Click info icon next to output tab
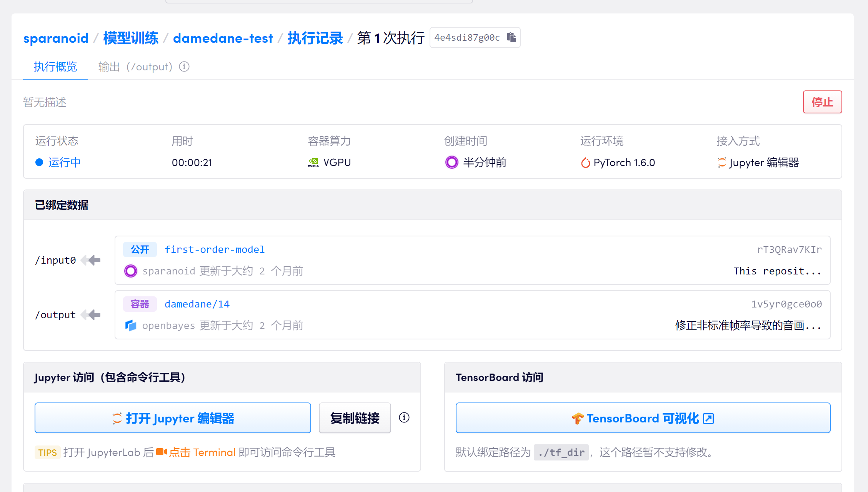The image size is (868, 492). click(x=184, y=67)
